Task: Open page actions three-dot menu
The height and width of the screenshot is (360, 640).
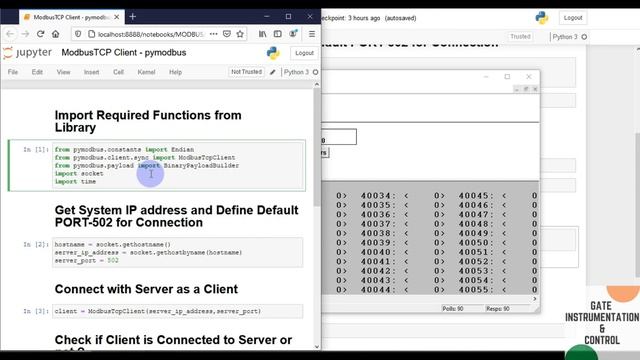Action: pyautogui.click(x=213, y=34)
